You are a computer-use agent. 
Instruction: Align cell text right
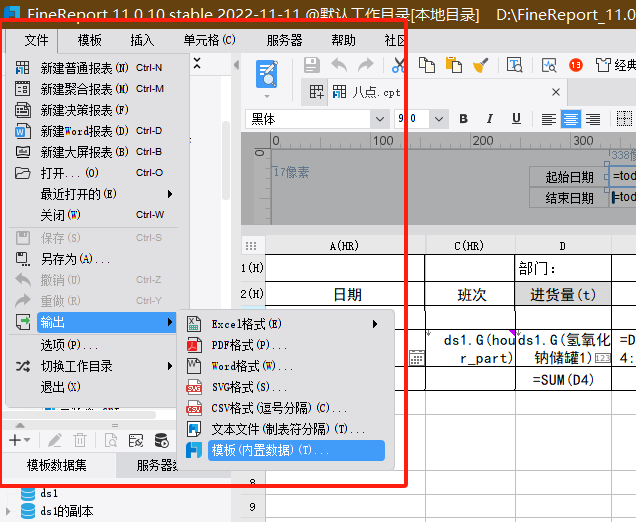593,119
